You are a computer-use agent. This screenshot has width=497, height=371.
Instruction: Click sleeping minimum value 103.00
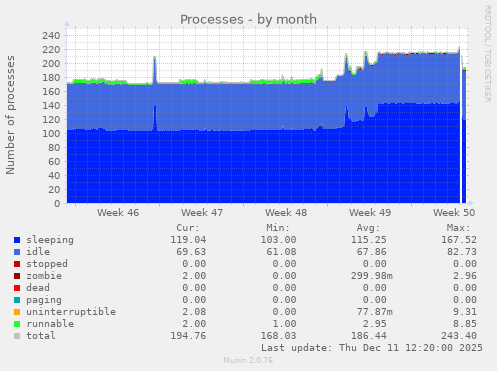tap(278, 240)
